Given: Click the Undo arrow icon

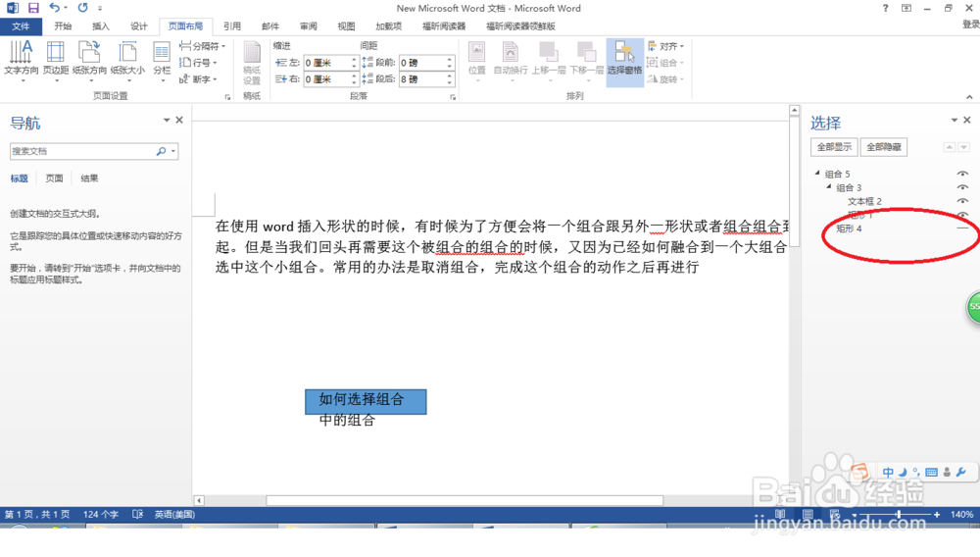Looking at the screenshot, I should pyautogui.click(x=54, y=8).
